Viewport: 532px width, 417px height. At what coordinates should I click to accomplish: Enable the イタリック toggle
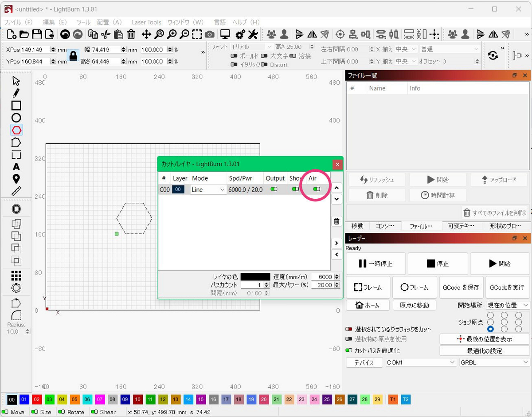tap(234, 65)
